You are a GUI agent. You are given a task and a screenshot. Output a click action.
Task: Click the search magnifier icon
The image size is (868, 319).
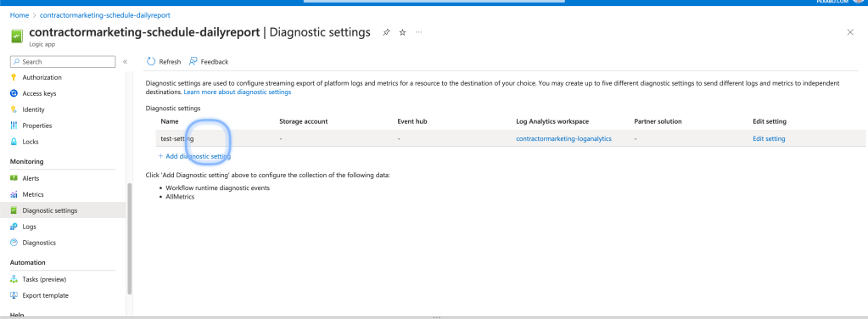17,61
